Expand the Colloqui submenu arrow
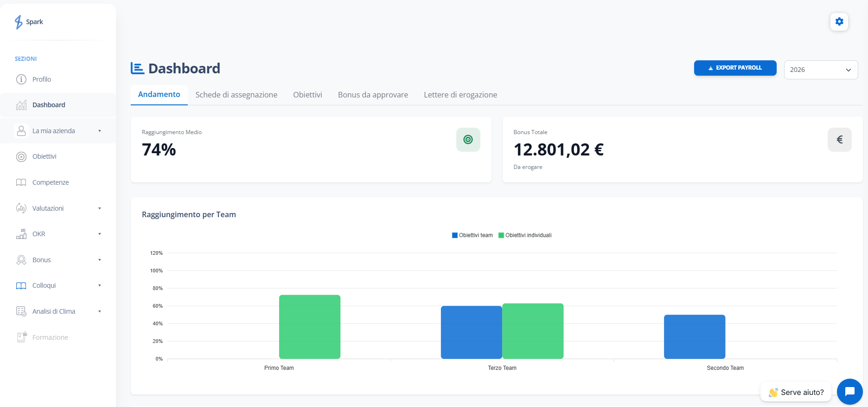This screenshot has width=868, height=407. click(100, 285)
